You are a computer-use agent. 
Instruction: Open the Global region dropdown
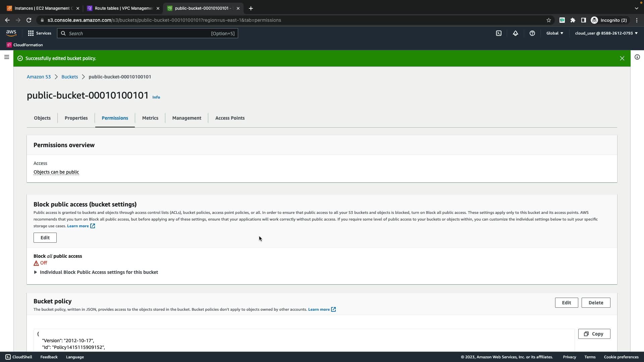555,33
